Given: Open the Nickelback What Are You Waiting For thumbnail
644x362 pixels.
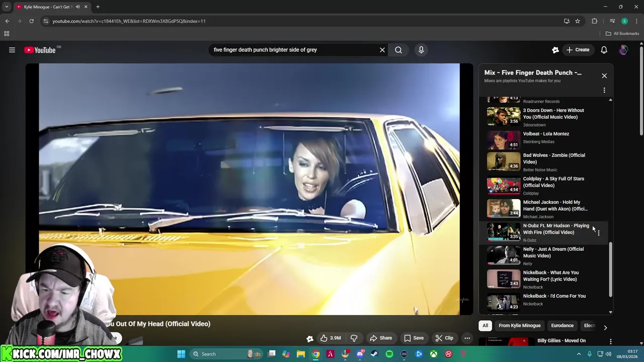Looking at the screenshot, I should click(504, 279).
